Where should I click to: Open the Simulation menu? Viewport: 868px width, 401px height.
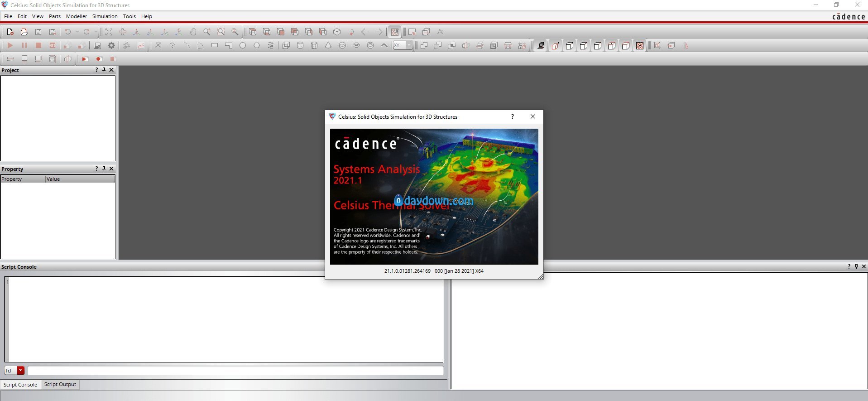click(105, 16)
